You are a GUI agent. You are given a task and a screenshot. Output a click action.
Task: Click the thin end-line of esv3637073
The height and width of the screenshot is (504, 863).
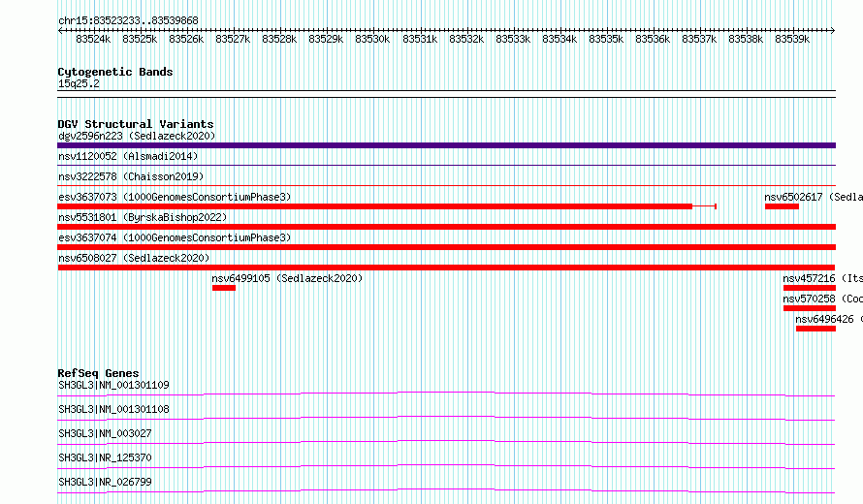coord(705,206)
